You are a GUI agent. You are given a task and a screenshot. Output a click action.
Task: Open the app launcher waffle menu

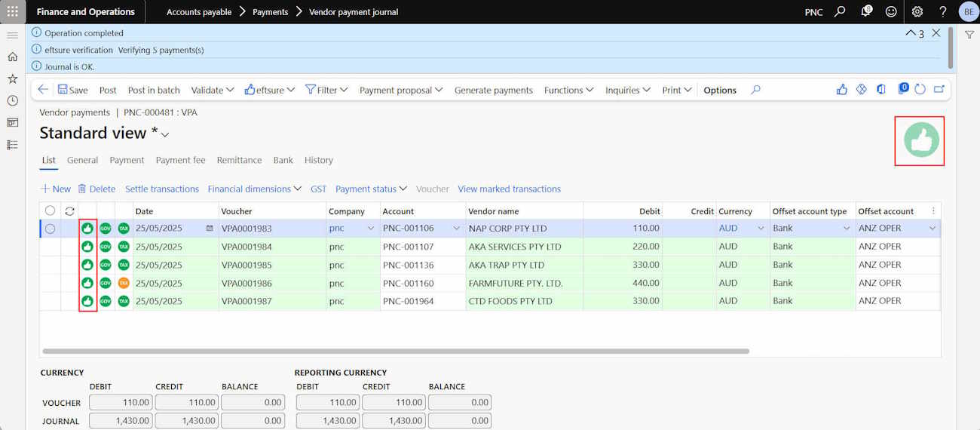[x=12, y=11]
